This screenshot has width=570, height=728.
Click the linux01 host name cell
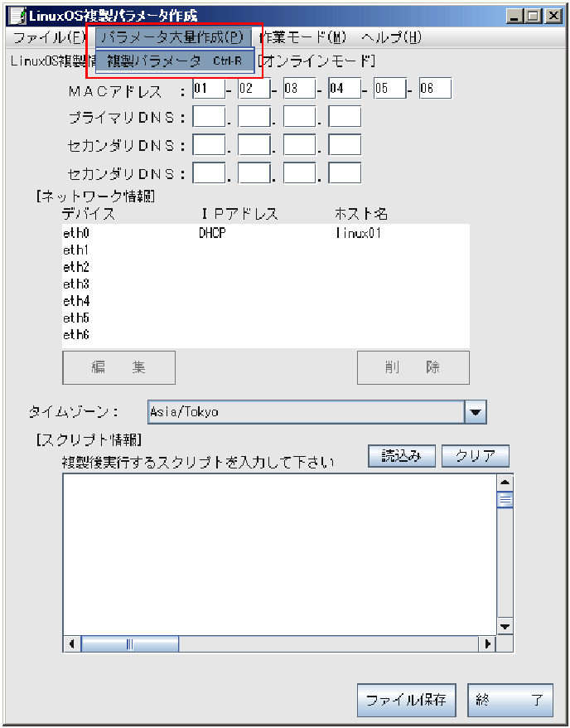[359, 233]
